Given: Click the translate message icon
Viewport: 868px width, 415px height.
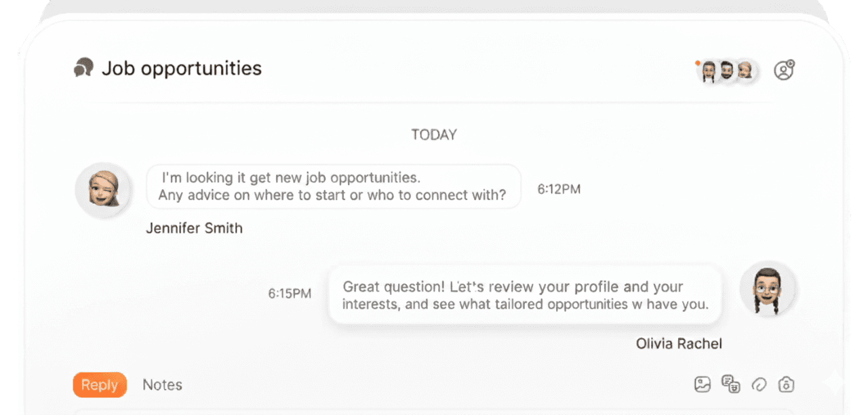Looking at the screenshot, I should (730, 384).
